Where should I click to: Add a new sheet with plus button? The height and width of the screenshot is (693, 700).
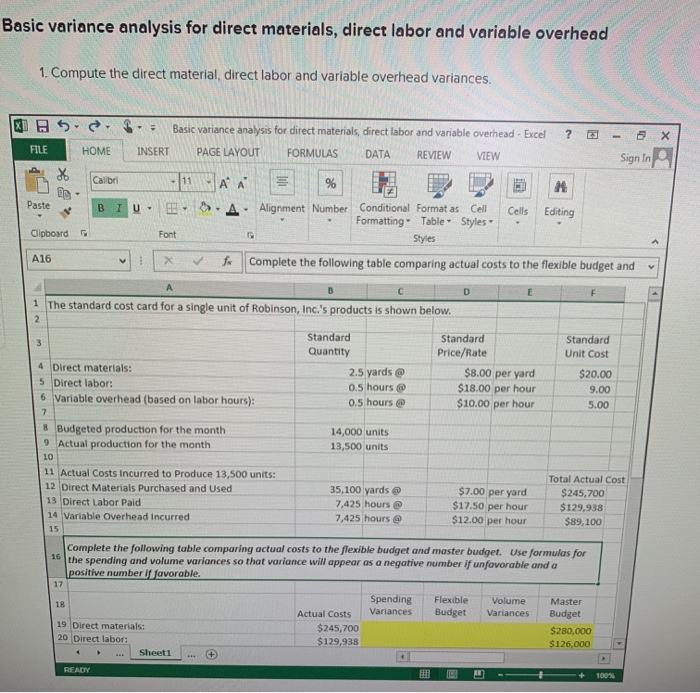(x=211, y=655)
